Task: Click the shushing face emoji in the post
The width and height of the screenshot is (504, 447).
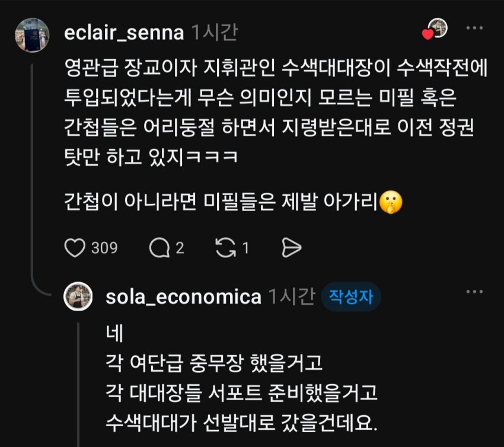Action: [391, 202]
